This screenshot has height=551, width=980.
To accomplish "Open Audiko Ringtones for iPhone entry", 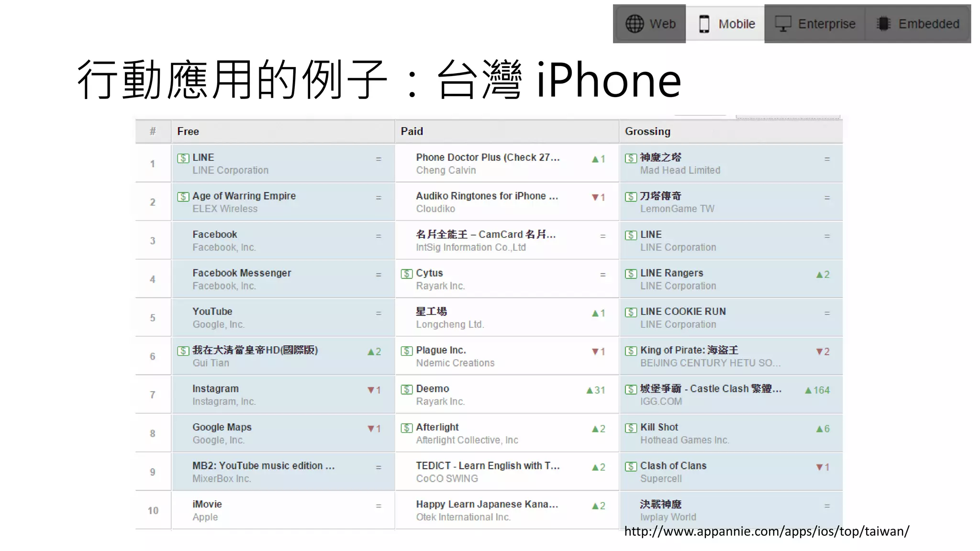I will coord(487,196).
